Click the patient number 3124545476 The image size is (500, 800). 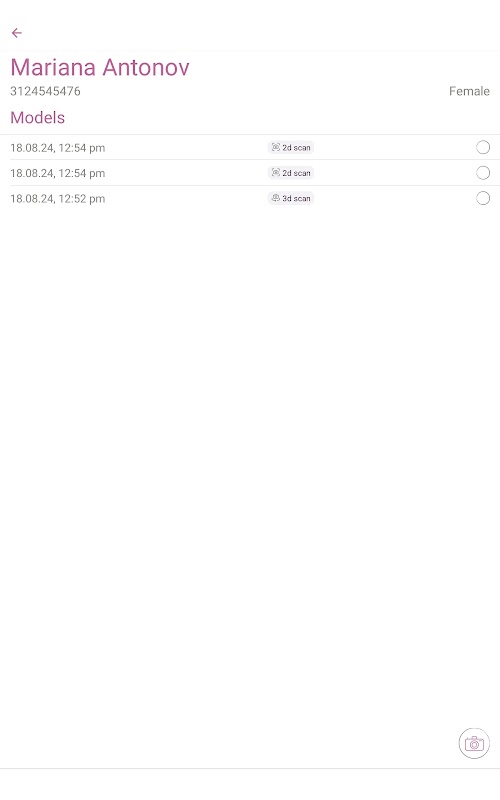(x=45, y=91)
